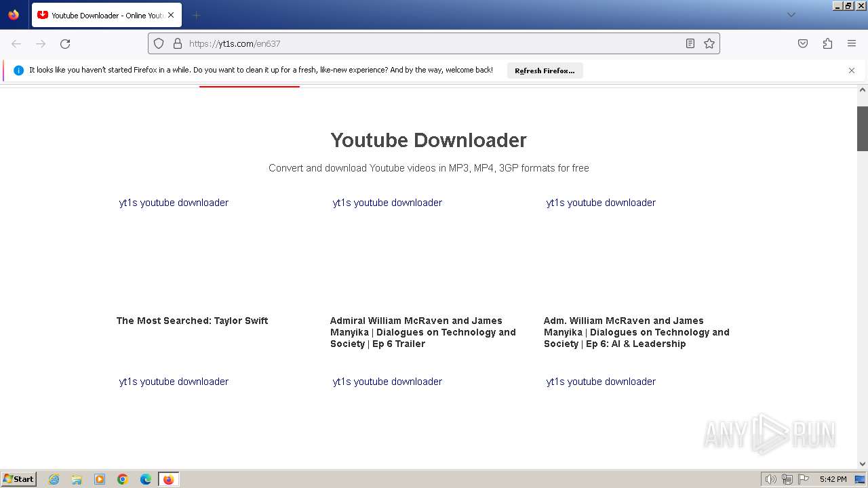This screenshot has height=488, width=868.
Task: View site security padlock info
Action: pyautogui.click(x=178, y=43)
